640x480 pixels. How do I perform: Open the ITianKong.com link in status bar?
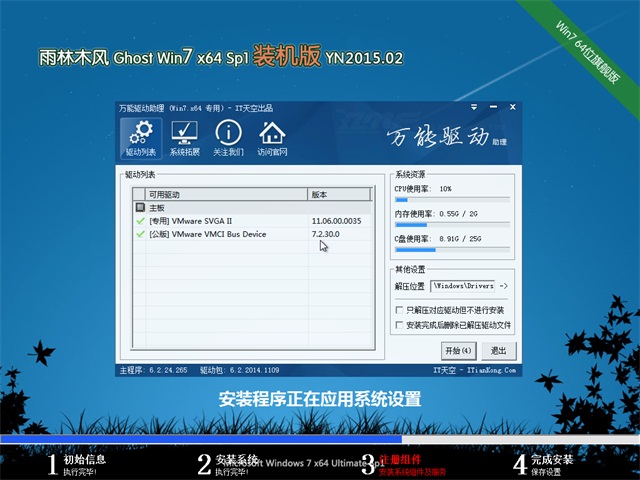pyautogui.click(x=488, y=369)
